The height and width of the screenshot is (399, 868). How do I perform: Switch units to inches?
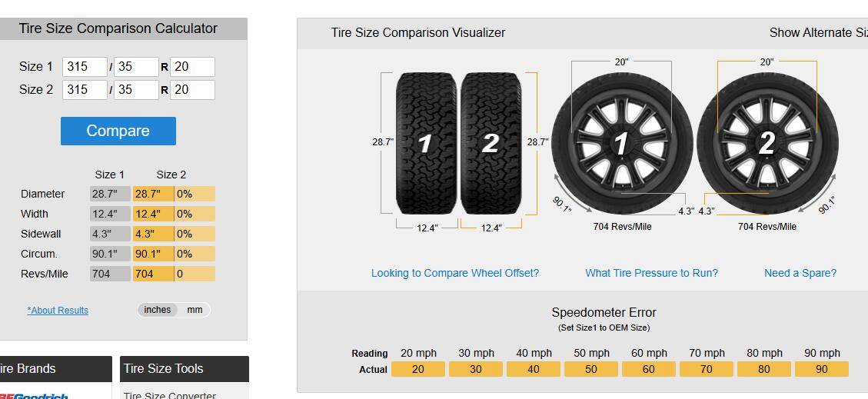tap(157, 310)
